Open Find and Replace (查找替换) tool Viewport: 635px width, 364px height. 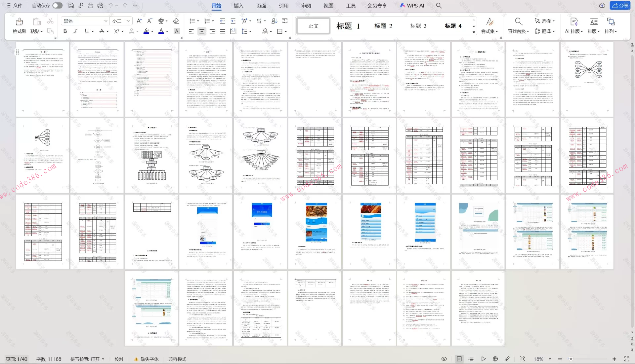(x=518, y=22)
